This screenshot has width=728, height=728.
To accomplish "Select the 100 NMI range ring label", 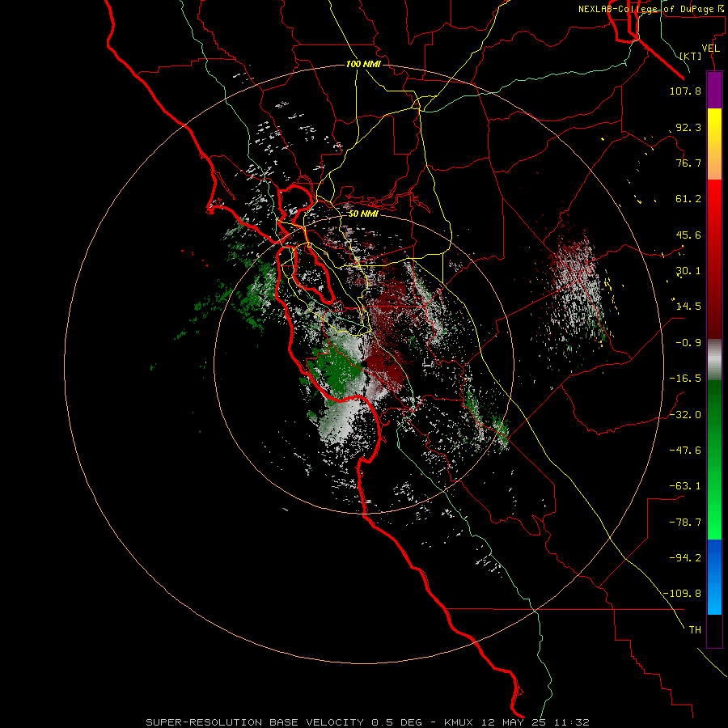I will point(363,64).
